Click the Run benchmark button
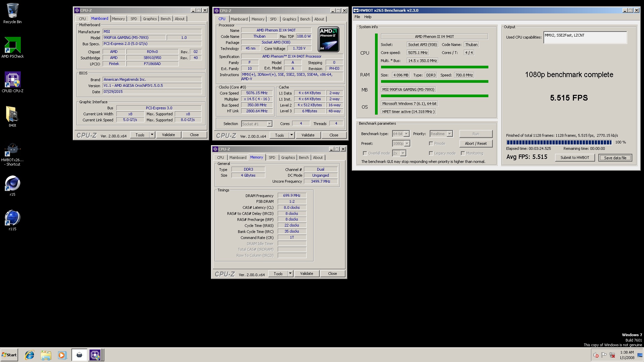644x362 pixels. (476, 134)
